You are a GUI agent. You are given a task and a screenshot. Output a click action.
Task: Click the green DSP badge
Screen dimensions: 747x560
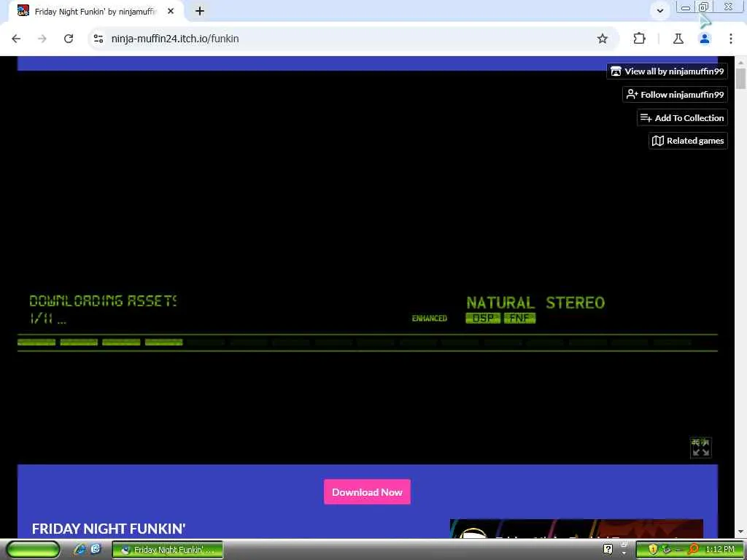click(483, 318)
